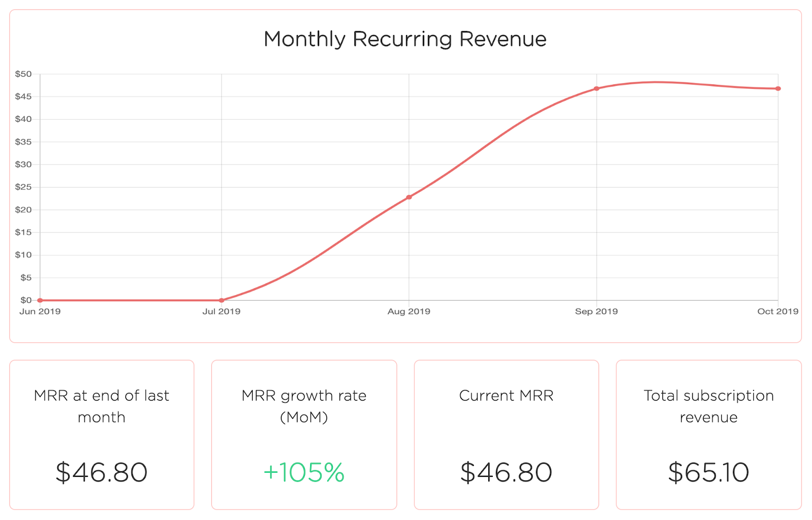Open the Total subscription revenue card
Image resolution: width=812 pixels, height=520 pixels.
click(708, 435)
